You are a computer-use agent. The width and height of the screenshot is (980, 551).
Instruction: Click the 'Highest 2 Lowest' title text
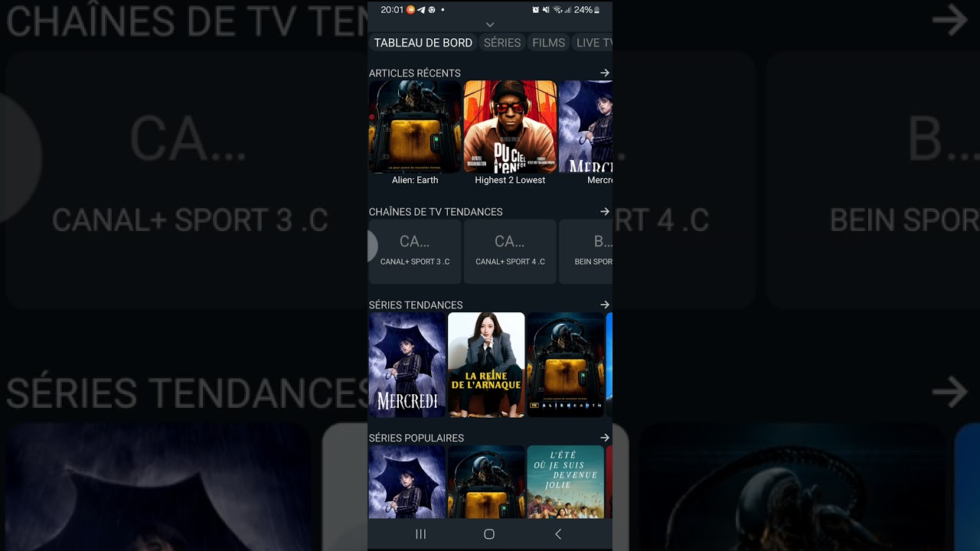point(510,180)
